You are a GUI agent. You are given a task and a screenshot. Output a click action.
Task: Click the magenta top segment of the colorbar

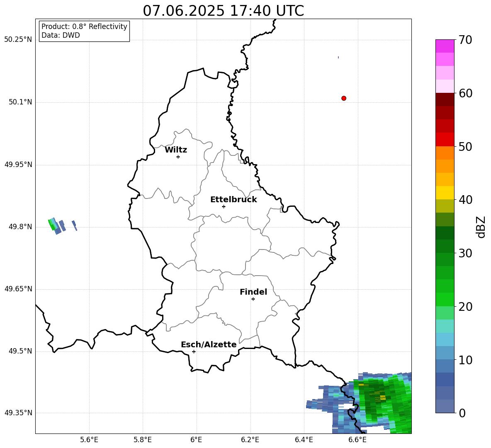445,46
